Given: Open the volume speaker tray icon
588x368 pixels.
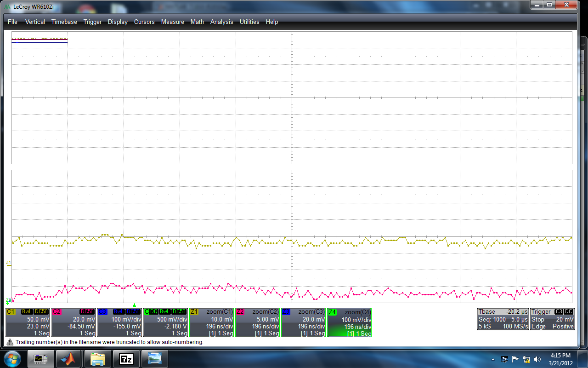Looking at the screenshot, I should tap(537, 359).
